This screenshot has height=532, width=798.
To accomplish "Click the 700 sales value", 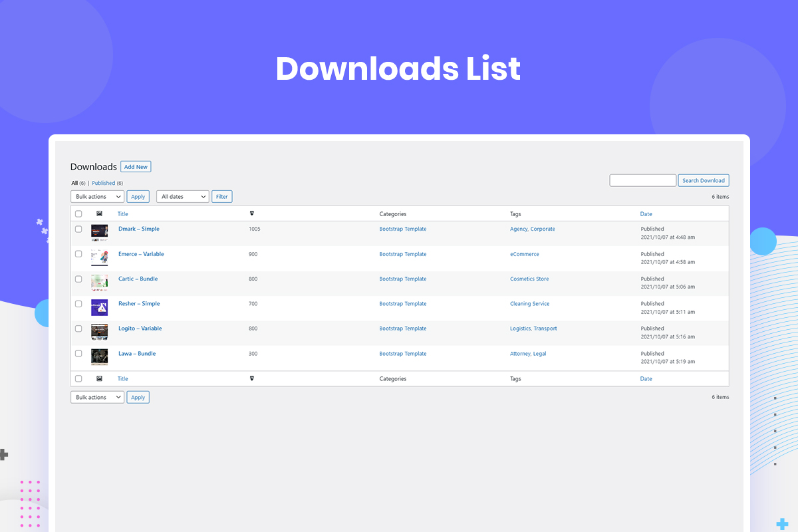I will (253, 303).
